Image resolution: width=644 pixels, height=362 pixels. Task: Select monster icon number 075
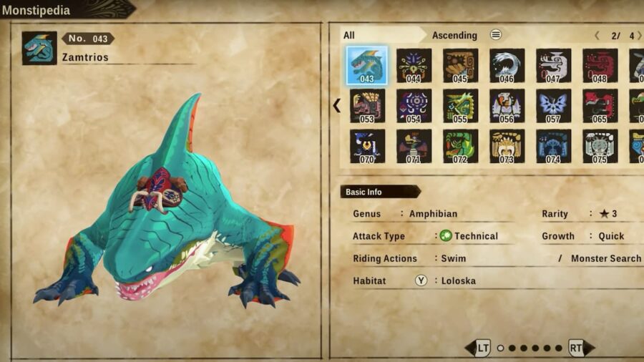(600, 146)
